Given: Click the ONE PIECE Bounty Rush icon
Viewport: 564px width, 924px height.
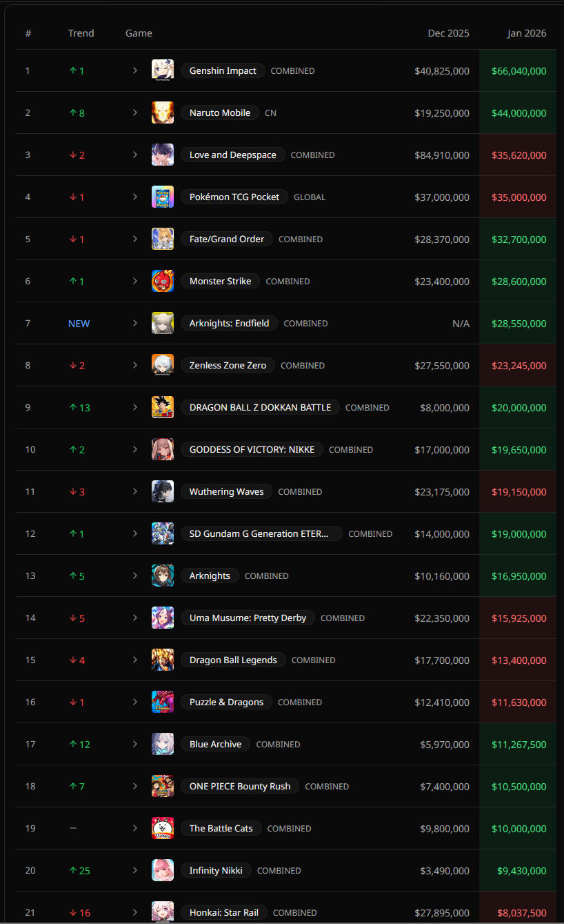Looking at the screenshot, I should [x=163, y=786].
